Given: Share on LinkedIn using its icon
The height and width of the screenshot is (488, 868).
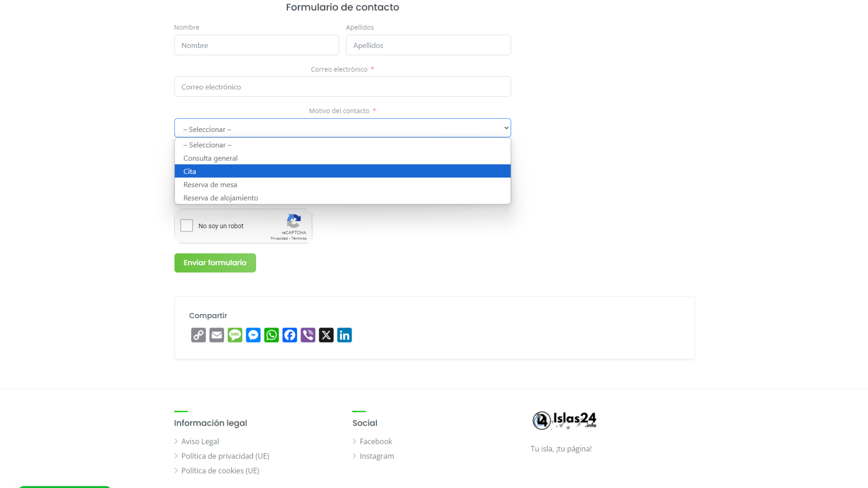Looking at the screenshot, I should (344, 335).
